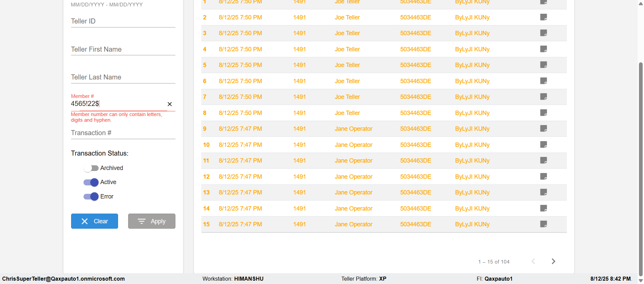Screen dimensions: 644x284
Task: Click the note icon for row 8
Action: (543, 113)
